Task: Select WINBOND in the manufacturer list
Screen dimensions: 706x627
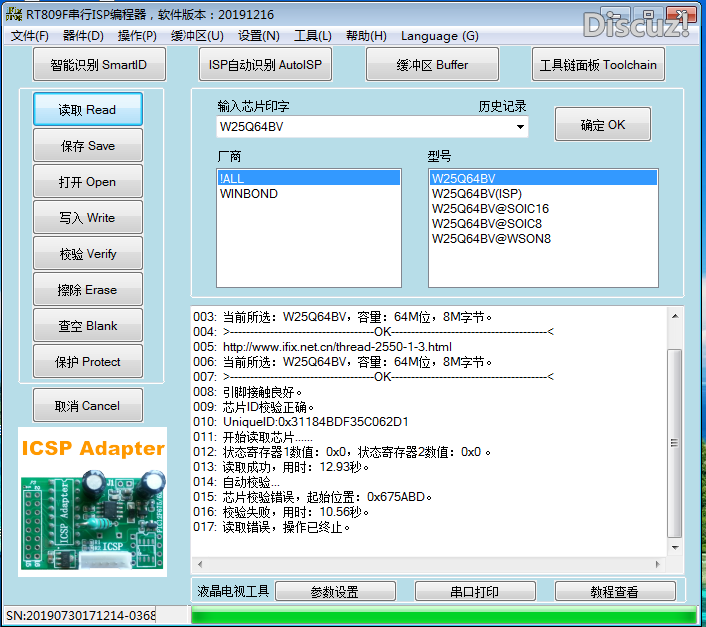Action: pos(249,194)
